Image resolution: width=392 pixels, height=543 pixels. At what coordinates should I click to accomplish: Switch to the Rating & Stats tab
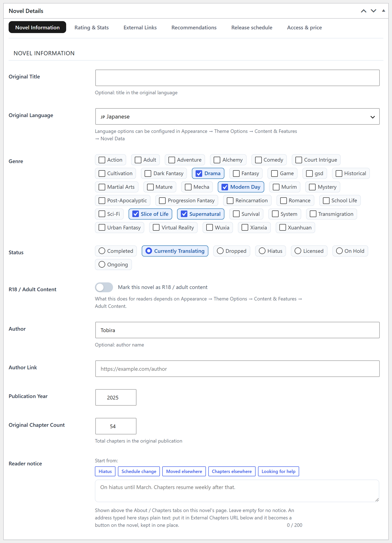point(92,27)
